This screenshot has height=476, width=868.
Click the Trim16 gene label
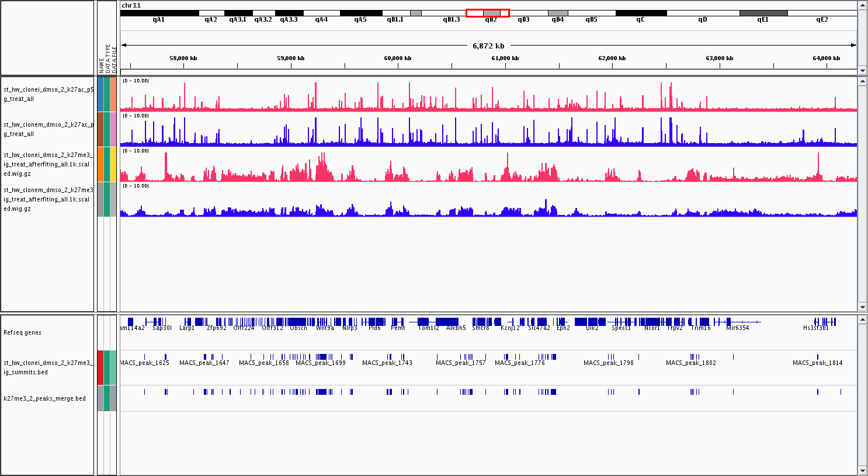tap(700, 328)
